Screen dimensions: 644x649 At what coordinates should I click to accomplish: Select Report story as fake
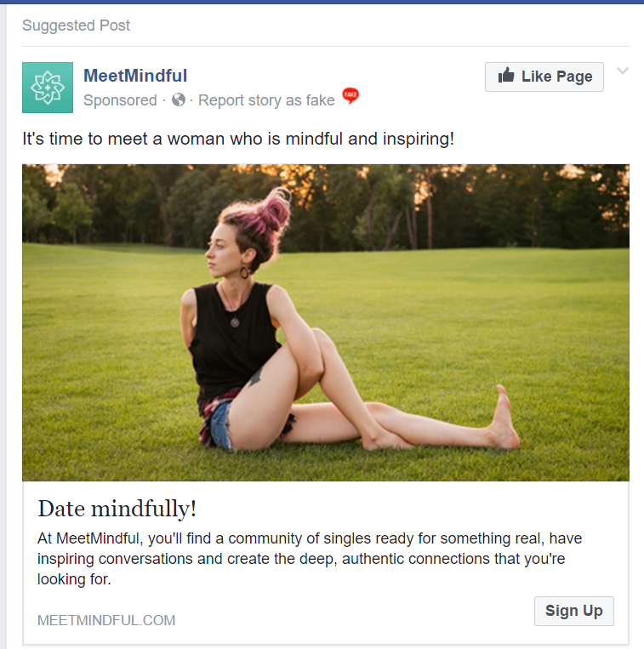267,100
